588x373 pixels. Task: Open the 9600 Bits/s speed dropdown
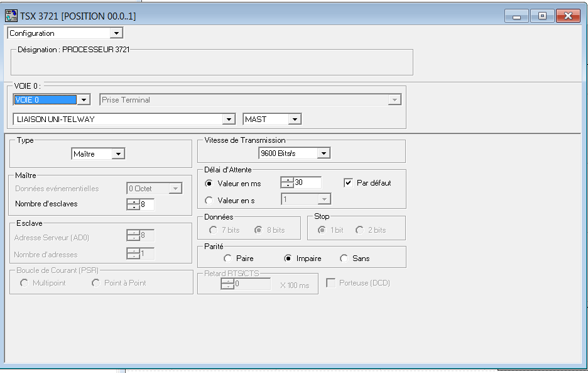point(323,153)
